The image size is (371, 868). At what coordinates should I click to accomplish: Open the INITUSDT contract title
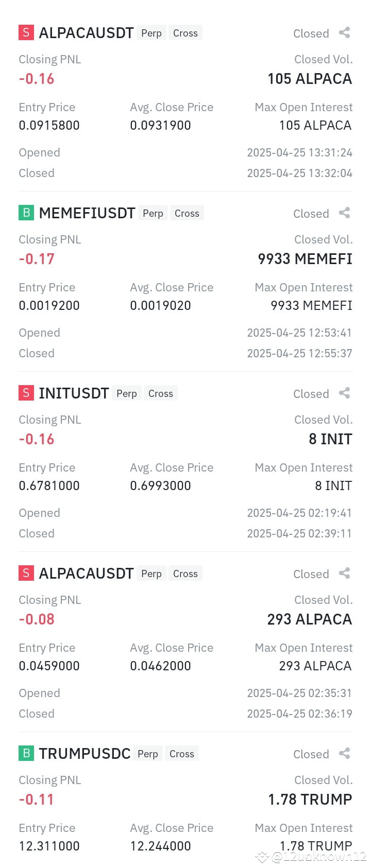(x=74, y=393)
